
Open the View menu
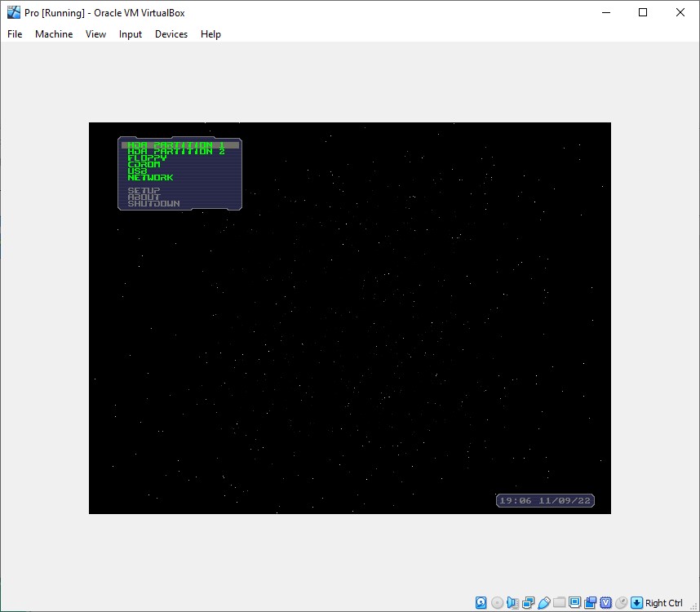pyautogui.click(x=96, y=34)
